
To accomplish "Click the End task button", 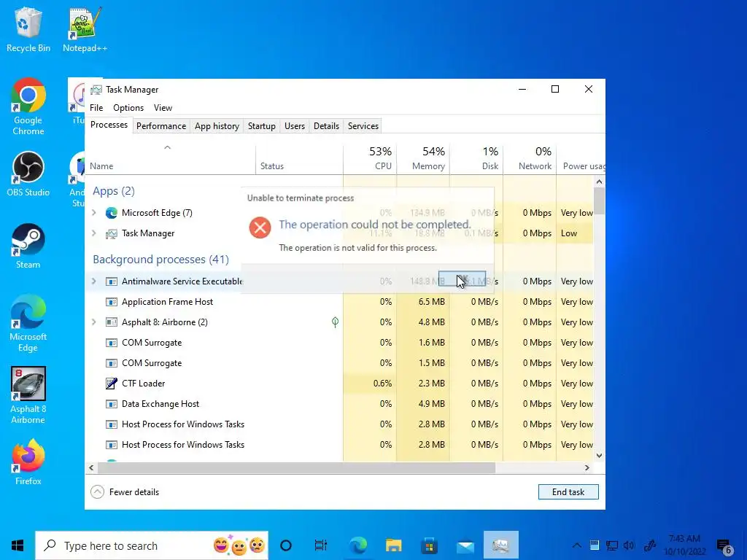I will (568, 492).
